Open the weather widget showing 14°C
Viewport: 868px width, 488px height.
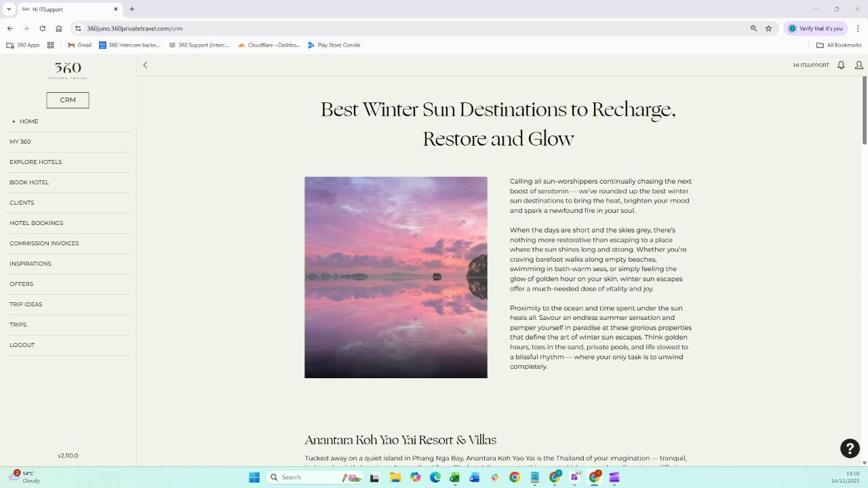25,476
